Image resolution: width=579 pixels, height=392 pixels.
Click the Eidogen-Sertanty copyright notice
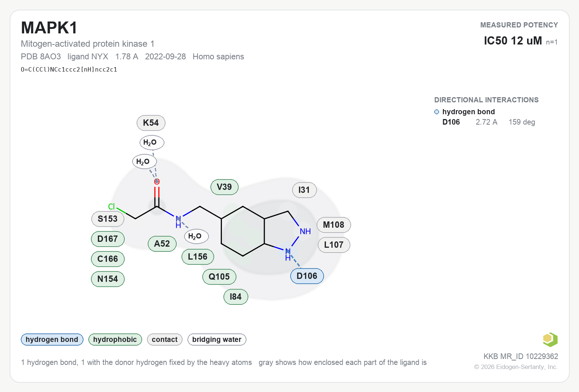[x=516, y=367]
